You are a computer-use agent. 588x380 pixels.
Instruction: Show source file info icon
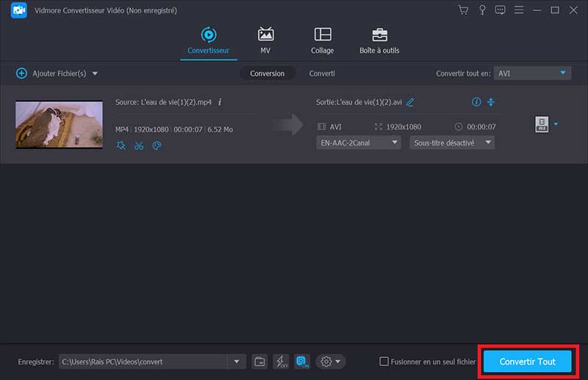tap(220, 102)
